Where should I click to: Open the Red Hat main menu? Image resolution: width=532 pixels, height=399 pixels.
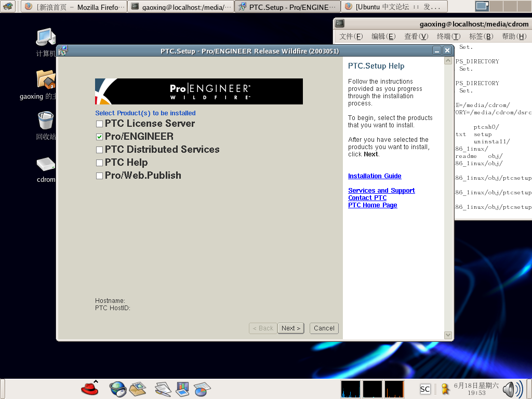click(90, 389)
